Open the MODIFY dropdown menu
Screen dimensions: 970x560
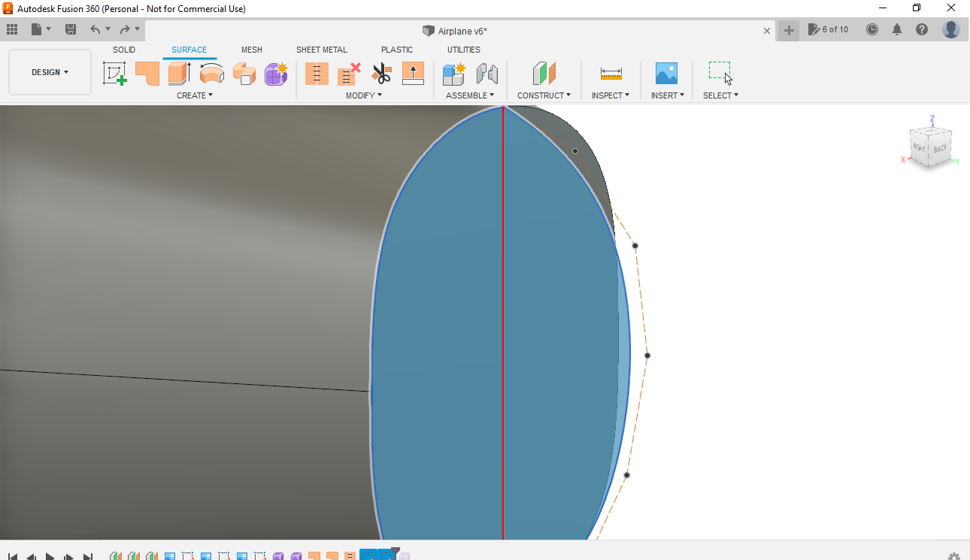pyautogui.click(x=364, y=95)
